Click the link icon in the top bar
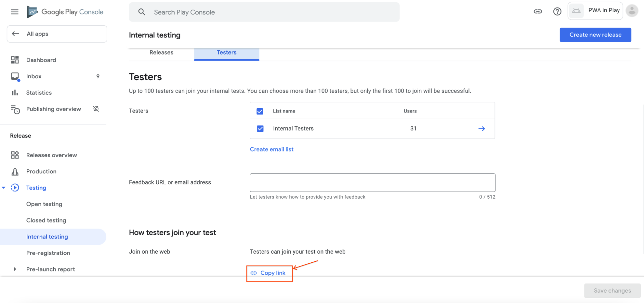 tap(538, 11)
